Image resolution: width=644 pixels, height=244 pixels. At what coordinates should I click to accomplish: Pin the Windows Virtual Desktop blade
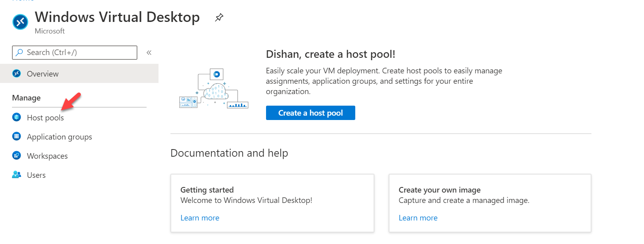click(x=219, y=18)
